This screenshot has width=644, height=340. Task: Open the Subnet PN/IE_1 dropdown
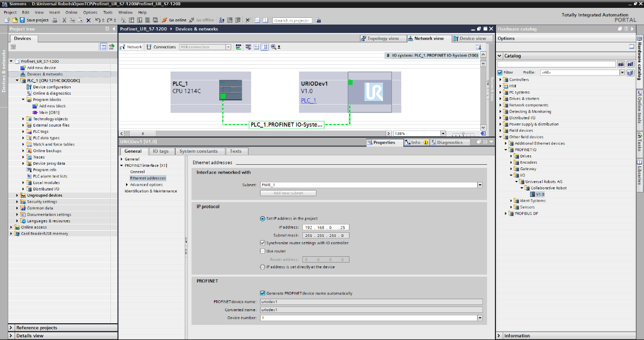(x=480, y=185)
